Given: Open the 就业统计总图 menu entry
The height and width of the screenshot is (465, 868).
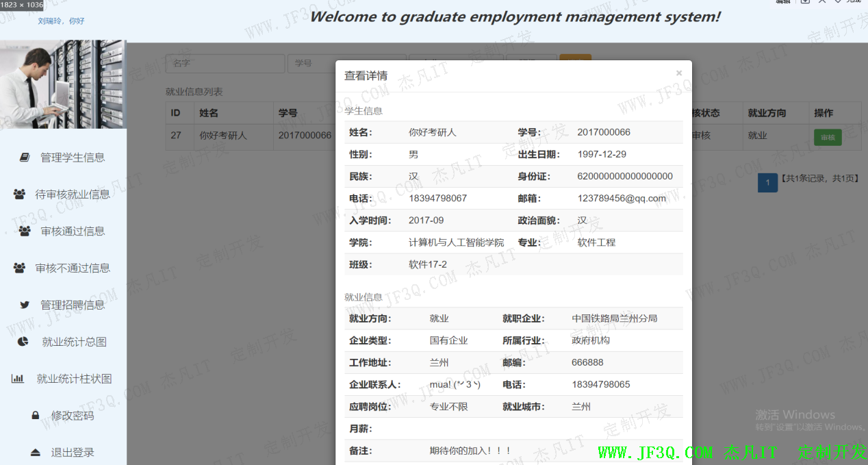Looking at the screenshot, I should point(74,342).
